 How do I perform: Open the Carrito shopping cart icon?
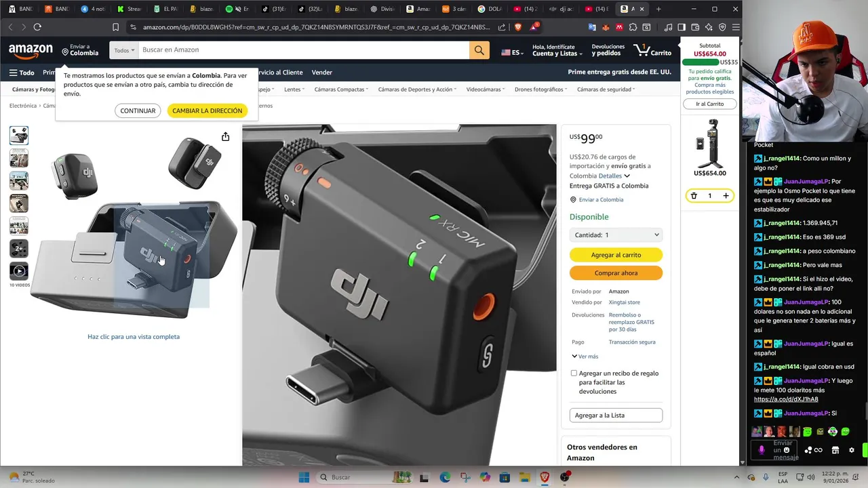point(652,50)
